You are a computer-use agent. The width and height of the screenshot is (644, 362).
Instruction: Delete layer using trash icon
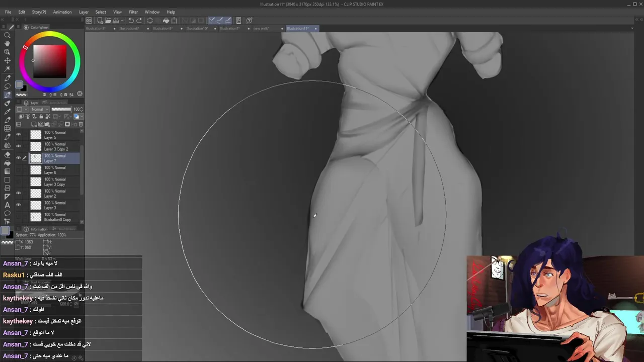[80, 124]
